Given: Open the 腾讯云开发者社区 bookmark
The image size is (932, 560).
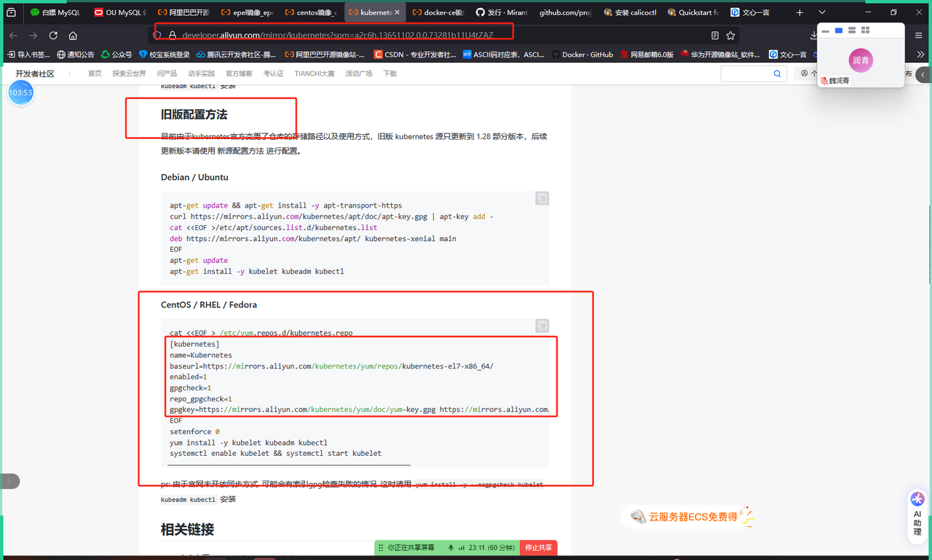Looking at the screenshot, I should pyautogui.click(x=236, y=55).
